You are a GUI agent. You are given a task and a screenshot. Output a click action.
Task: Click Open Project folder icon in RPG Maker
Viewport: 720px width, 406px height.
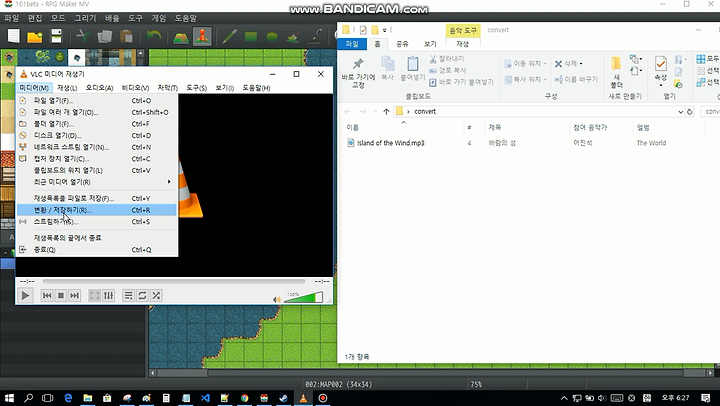35,36
